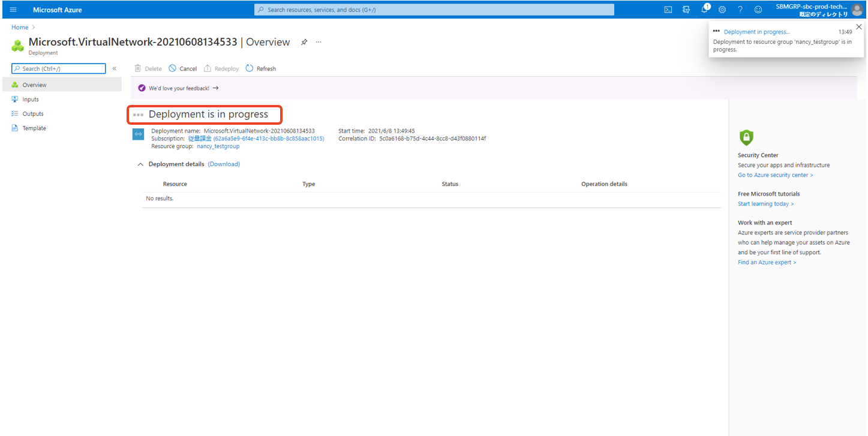Open the notifications bell
Viewport: 868px width, 436px height.
pos(705,10)
